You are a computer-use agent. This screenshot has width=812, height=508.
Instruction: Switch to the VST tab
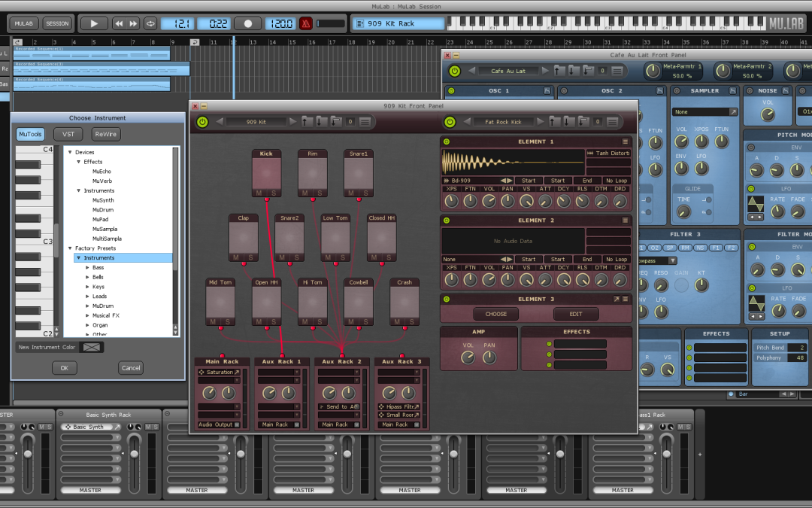68,134
